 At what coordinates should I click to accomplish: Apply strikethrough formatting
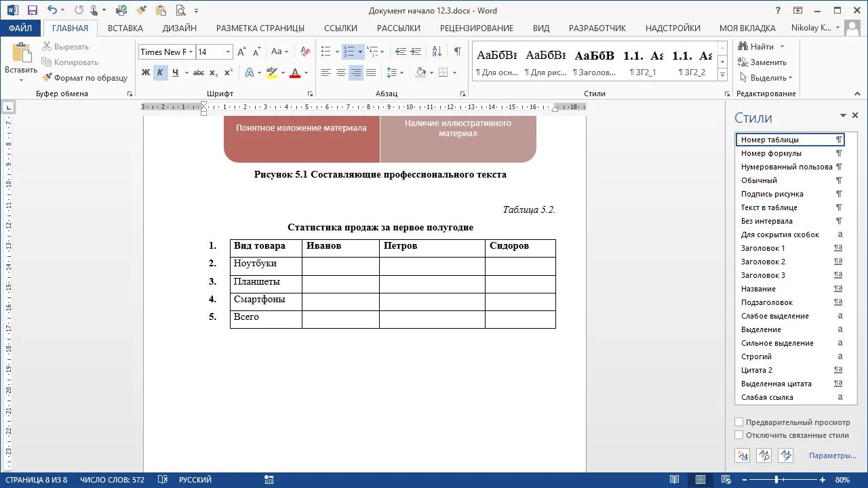[x=198, y=73]
